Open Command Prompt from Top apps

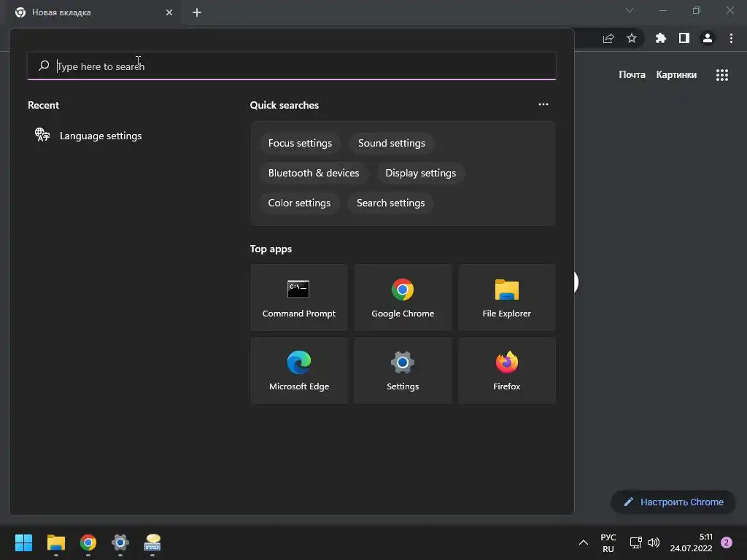pos(298,297)
